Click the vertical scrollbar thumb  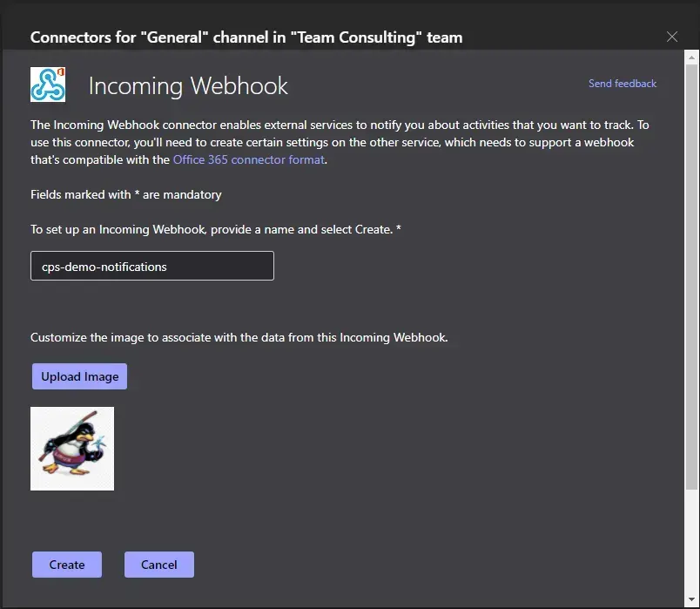tap(691, 277)
